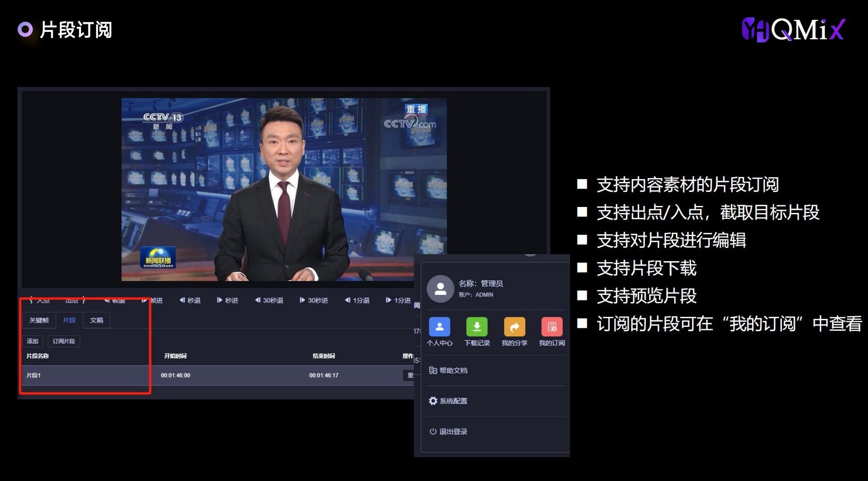868x481 pixels.
Task: Click the gray user avatar in profile panel
Action: click(440, 289)
